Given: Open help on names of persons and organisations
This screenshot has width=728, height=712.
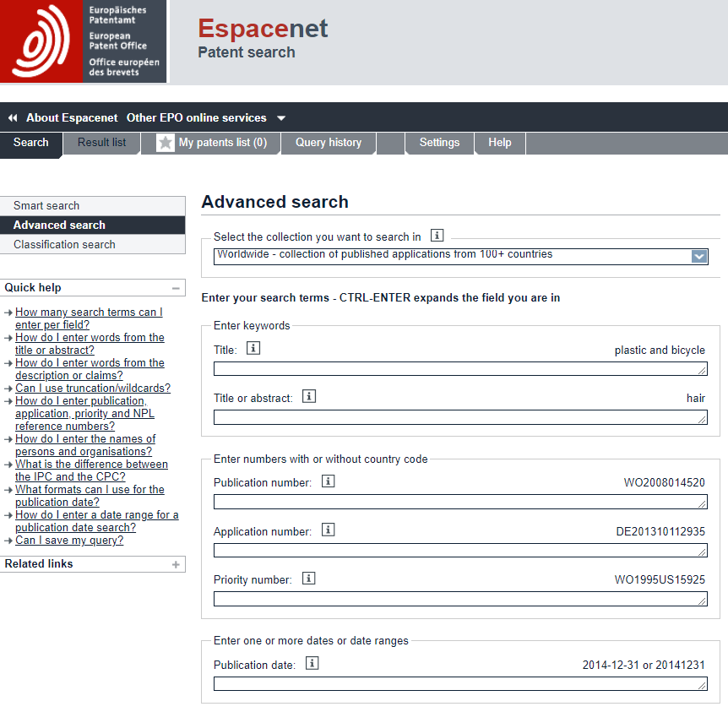Looking at the screenshot, I should coord(85,445).
